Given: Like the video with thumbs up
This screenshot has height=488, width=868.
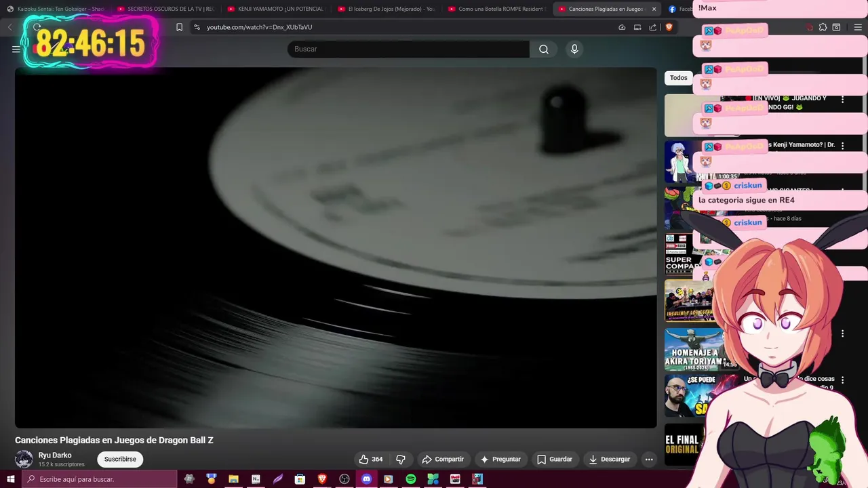Looking at the screenshot, I should [x=371, y=459].
